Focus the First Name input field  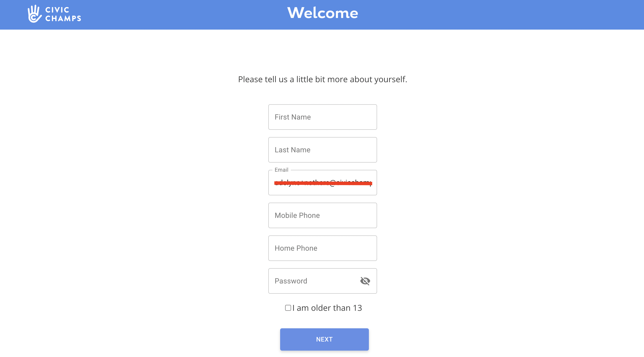click(x=322, y=117)
